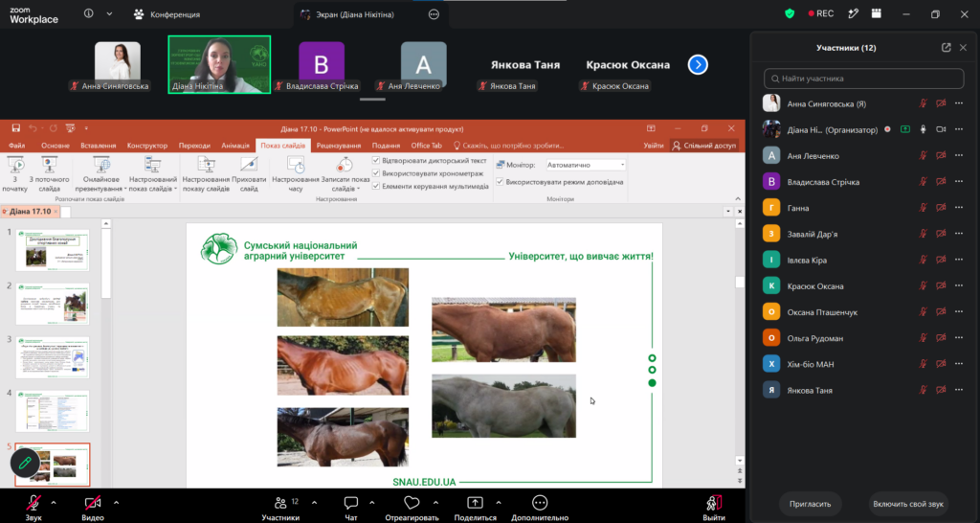Select Завалій Дар'я in participants list

[x=864, y=234]
